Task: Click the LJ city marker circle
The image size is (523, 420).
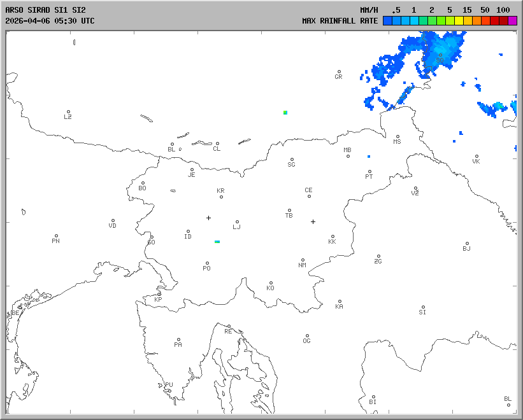Action: tap(237, 222)
